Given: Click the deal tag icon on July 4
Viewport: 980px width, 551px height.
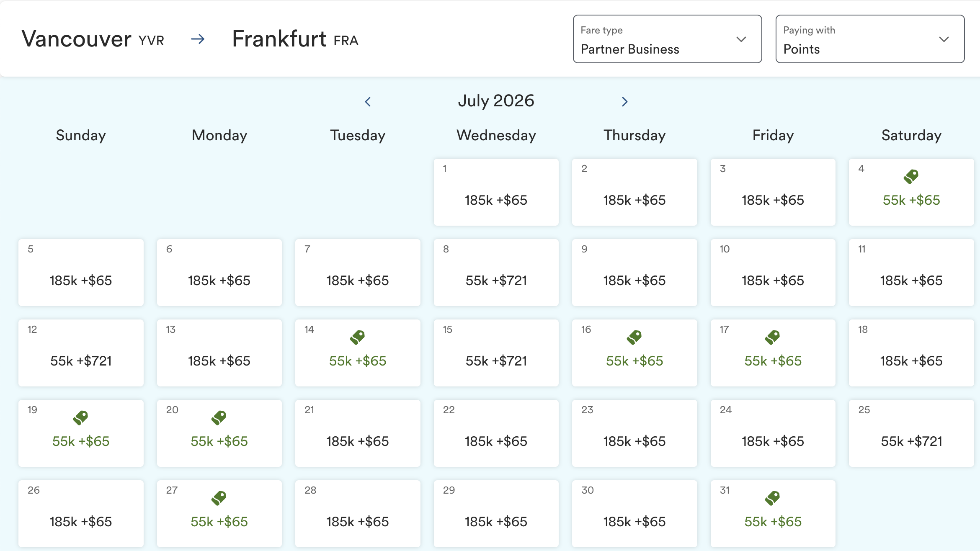Looking at the screenshot, I should [x=911, y=176].
